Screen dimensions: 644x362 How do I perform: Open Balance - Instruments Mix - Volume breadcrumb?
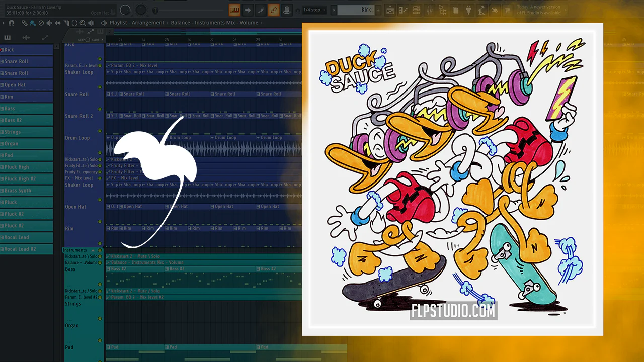tap(214, 23)
